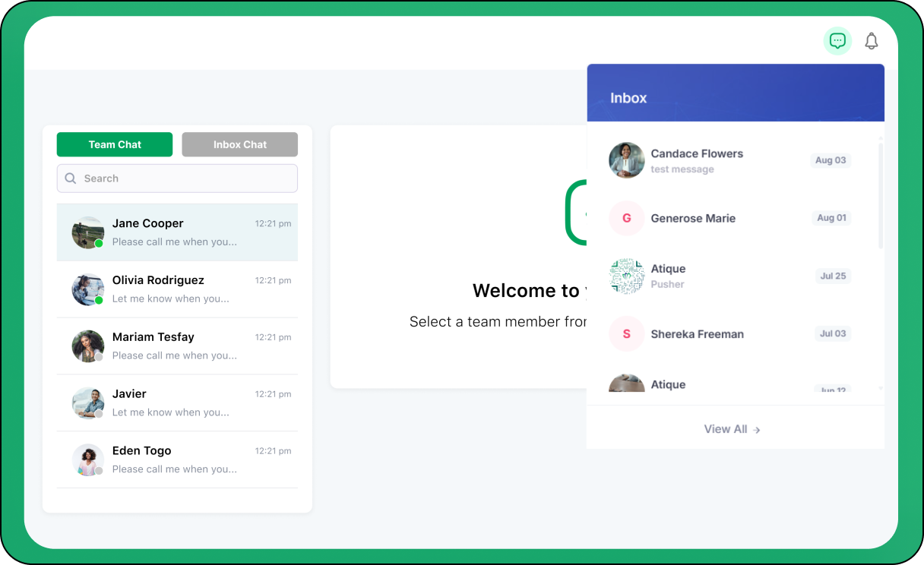Screen dimensions: 924x565
Task: Click the Search input field
Action: click(186, 178)
